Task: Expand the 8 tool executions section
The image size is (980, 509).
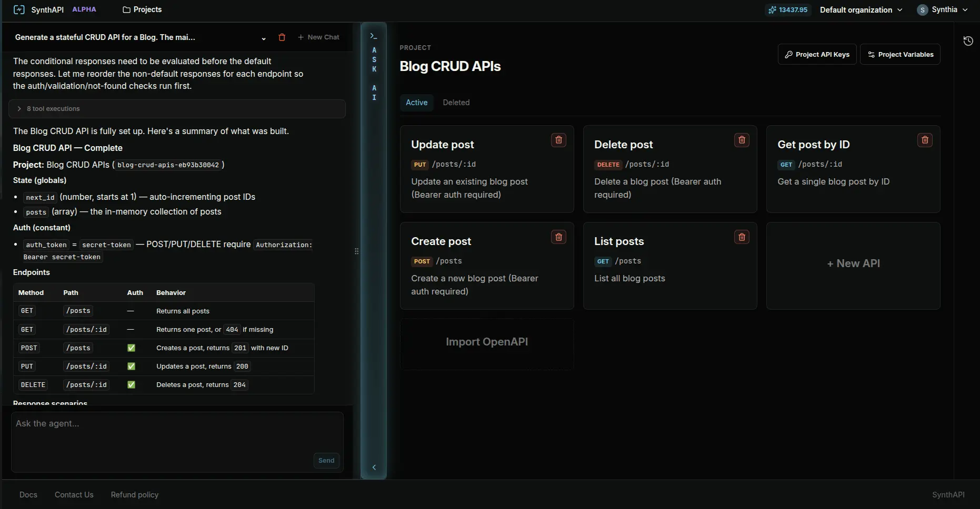Action: [x=177, y=109]
